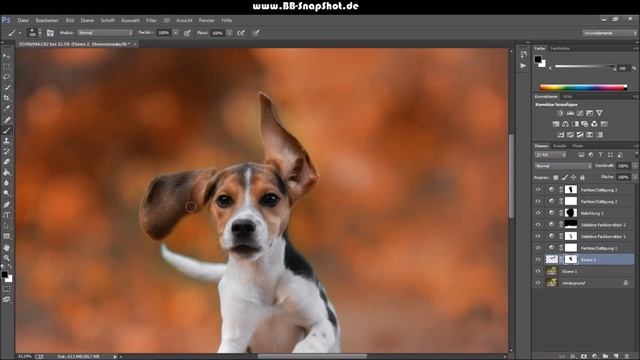Open the brush preset picker dropdown
Screen dimensions: 640x360
click(40, 33)
